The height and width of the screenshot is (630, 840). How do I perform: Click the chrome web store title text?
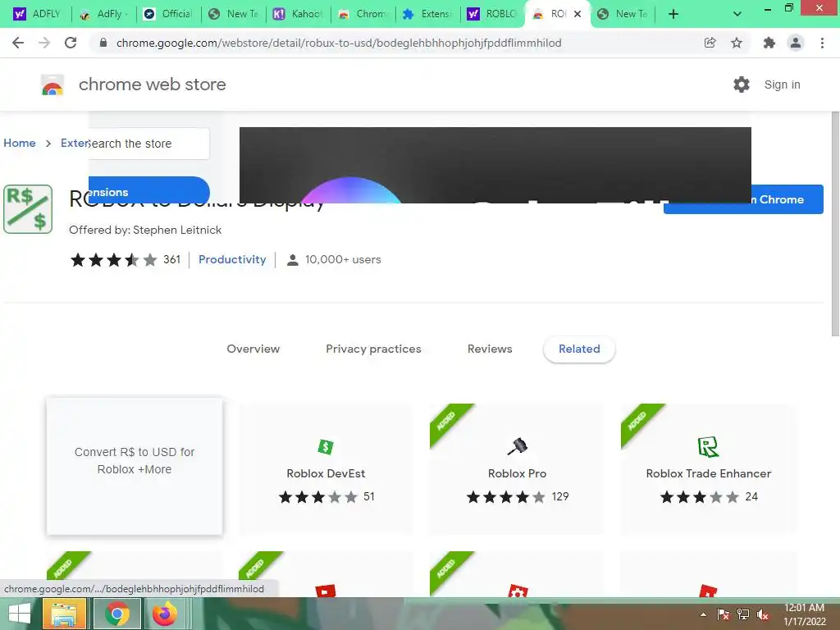tap(152, 84)
